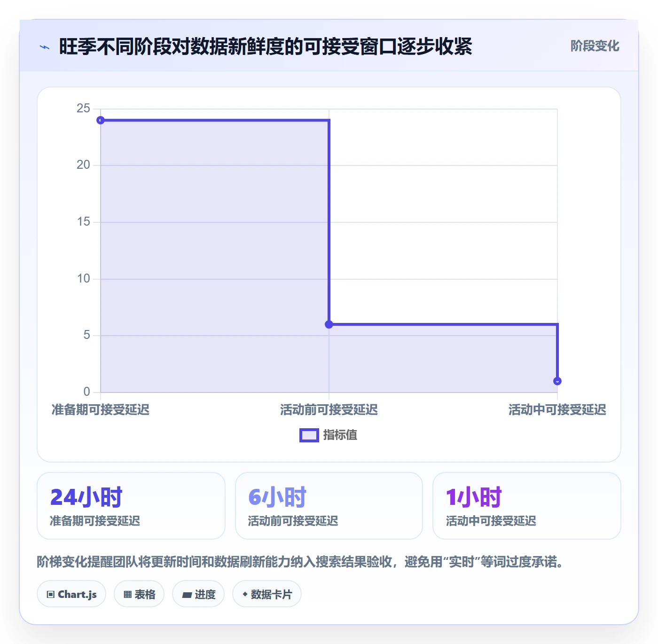Toggle the 指标值 legend swatch
Screen dimensions: 658x644
point(309,435)
